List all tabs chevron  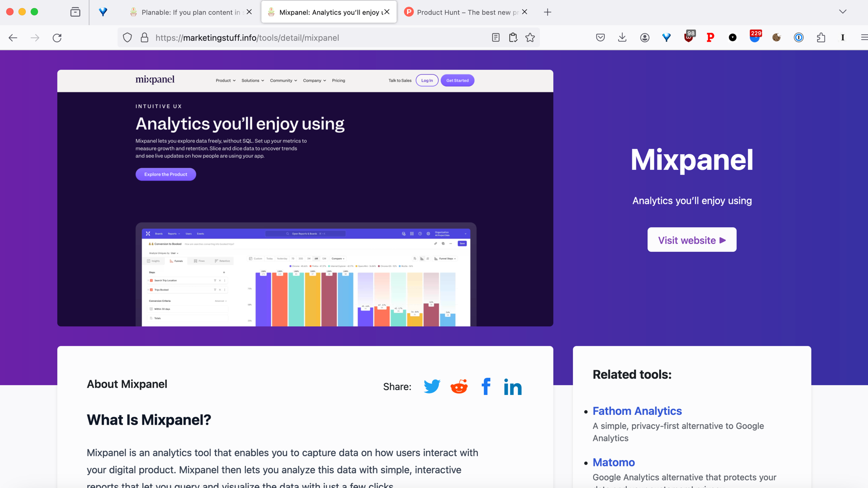843,12
